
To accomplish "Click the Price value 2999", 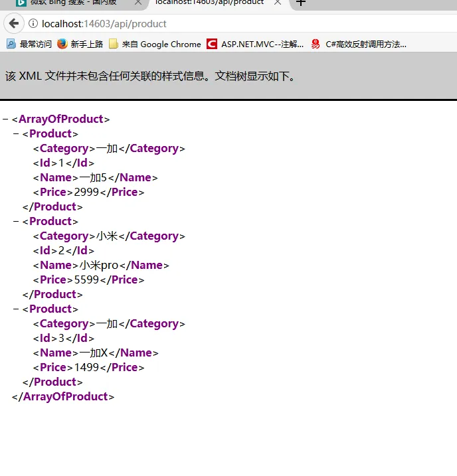I will [86, 192].
